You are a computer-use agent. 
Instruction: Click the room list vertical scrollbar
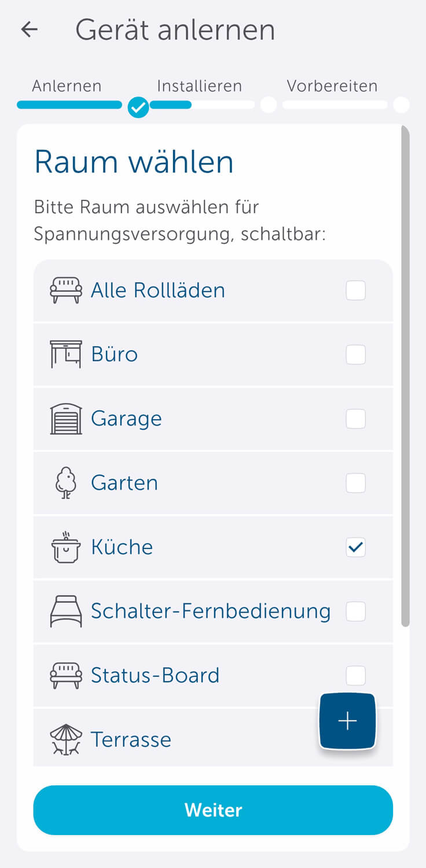pos(406,376)
